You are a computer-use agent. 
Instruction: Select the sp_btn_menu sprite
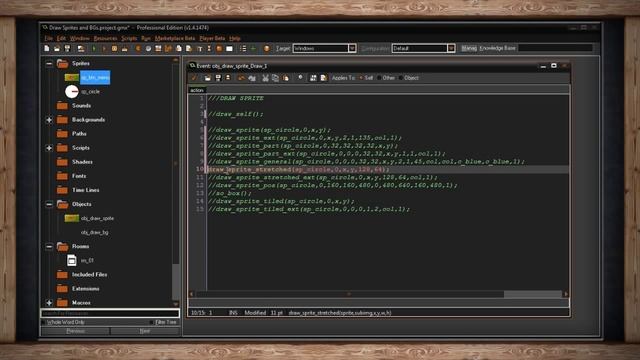(95, 78)
